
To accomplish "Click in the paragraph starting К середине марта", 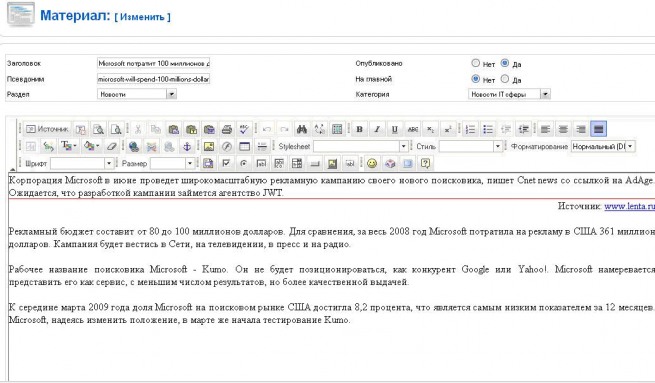I will click(332, 314).
